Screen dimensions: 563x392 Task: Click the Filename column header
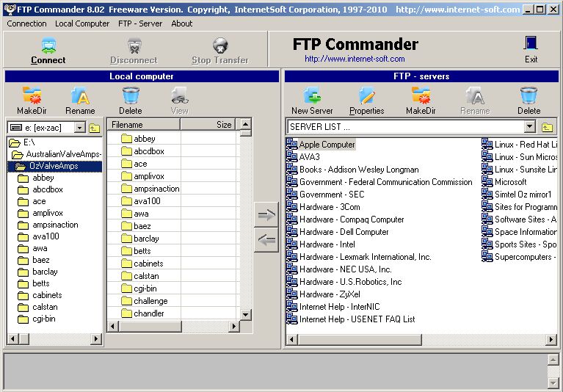pyautogui.click(x=144, y=125)
